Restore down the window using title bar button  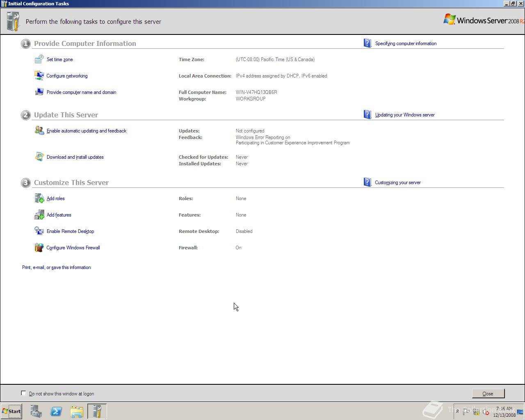click(x=513, y=4)
